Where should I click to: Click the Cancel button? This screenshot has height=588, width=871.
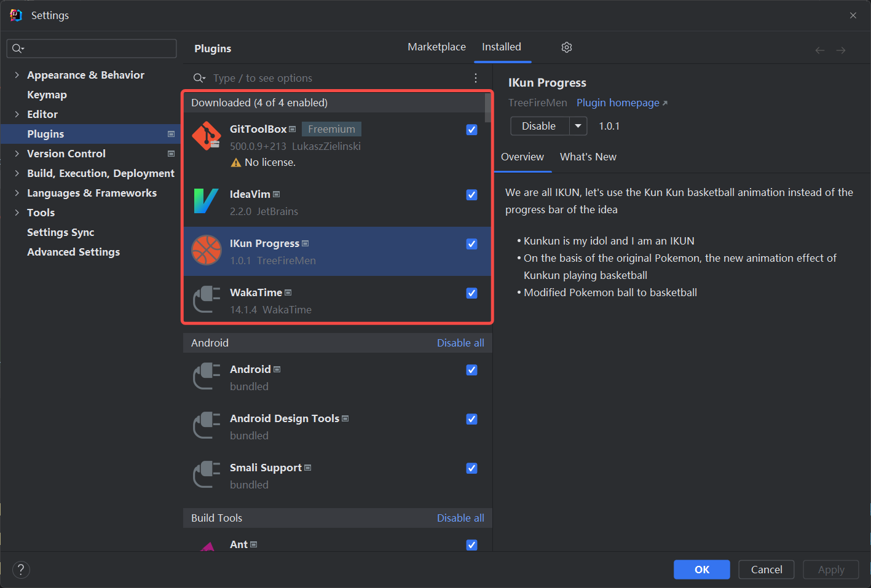coord(767,570)
